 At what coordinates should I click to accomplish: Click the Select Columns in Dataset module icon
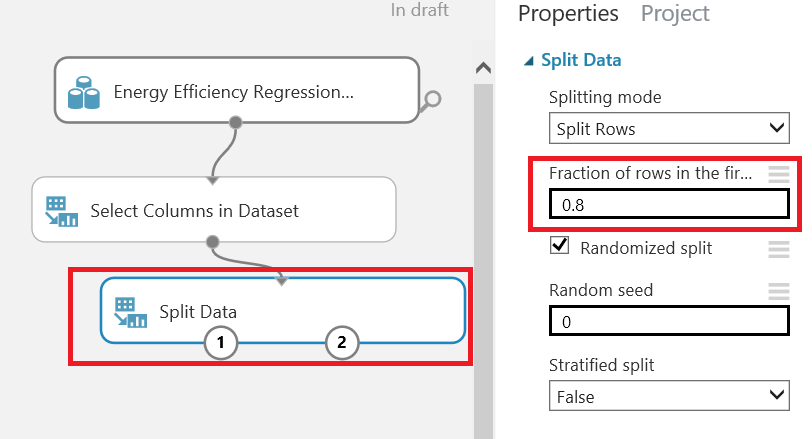click(62, 211)
